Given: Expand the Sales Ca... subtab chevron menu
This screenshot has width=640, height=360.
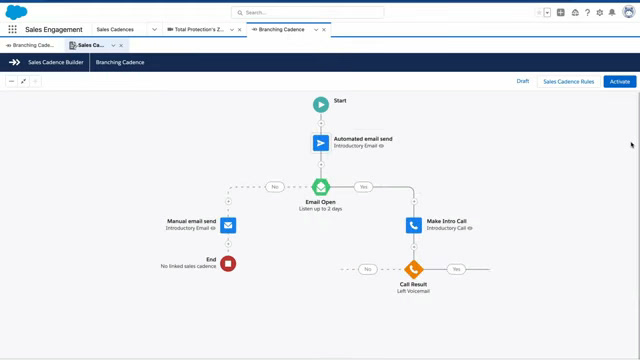Looking at the screenshot, I should tap(113, 46).
